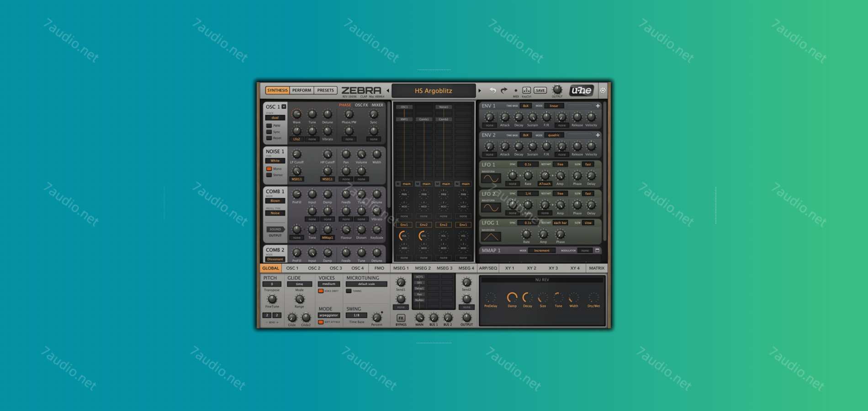Click the OSC1 slot in the routing grid

point(404,107)
